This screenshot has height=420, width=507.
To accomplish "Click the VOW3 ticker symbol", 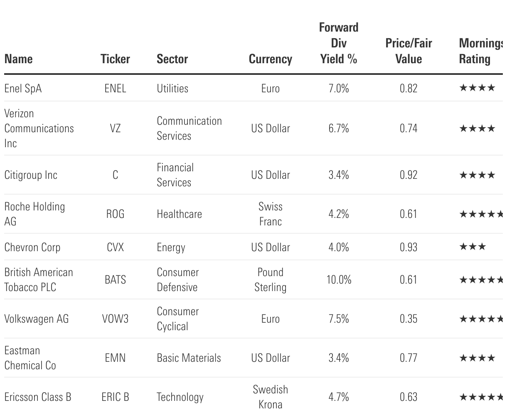I will point(115,319).
